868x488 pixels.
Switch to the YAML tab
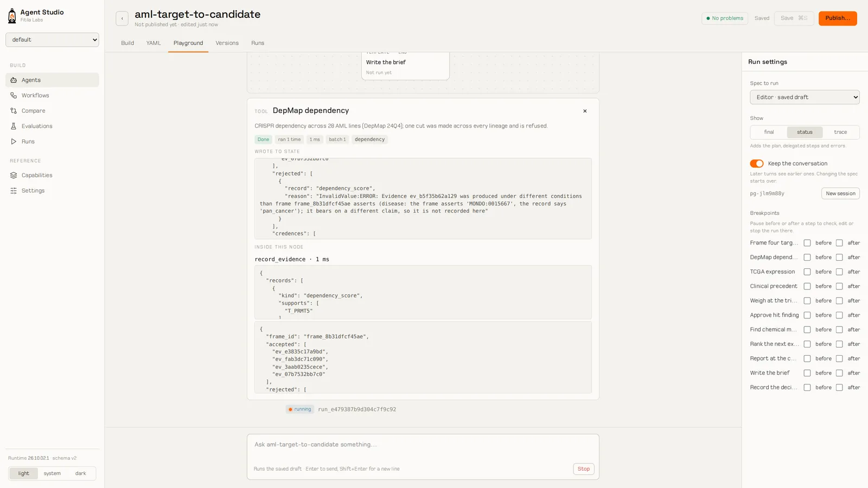154,43
